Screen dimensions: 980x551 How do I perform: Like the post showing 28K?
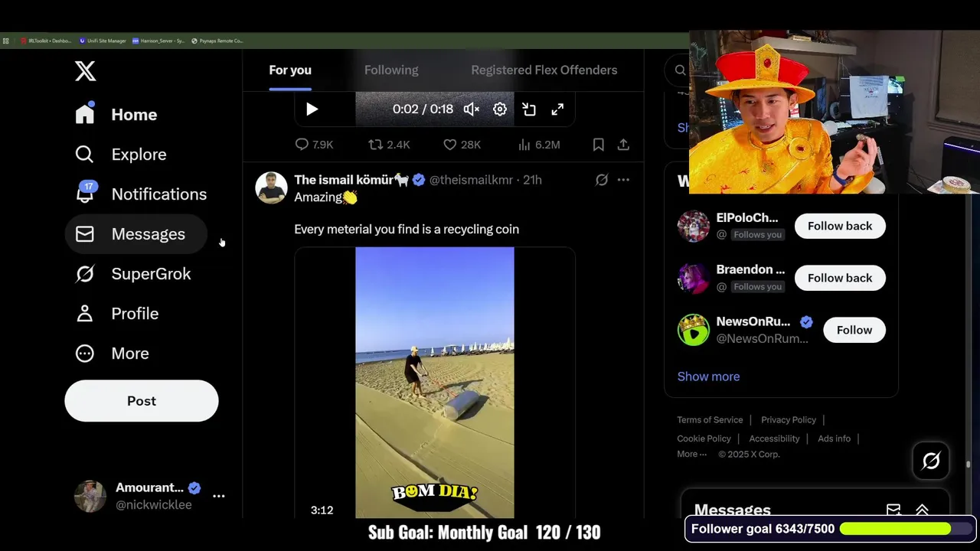tap(462, 145)
